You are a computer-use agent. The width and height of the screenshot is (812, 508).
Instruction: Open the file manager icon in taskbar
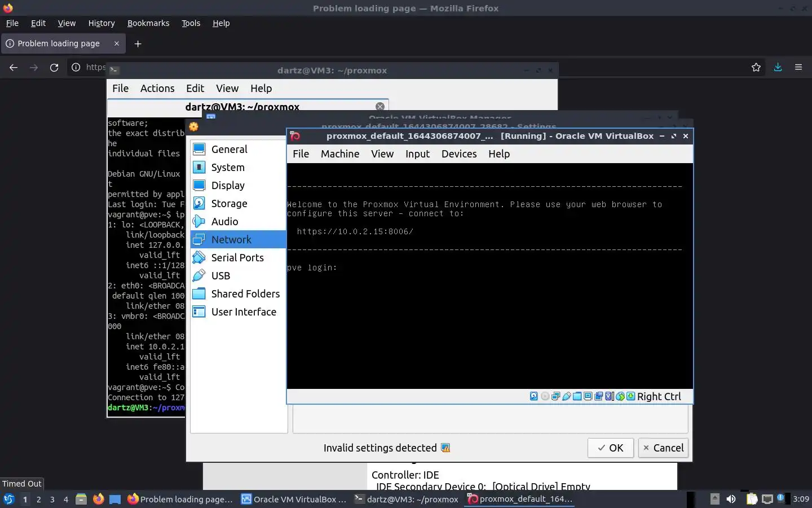point(81,499)
